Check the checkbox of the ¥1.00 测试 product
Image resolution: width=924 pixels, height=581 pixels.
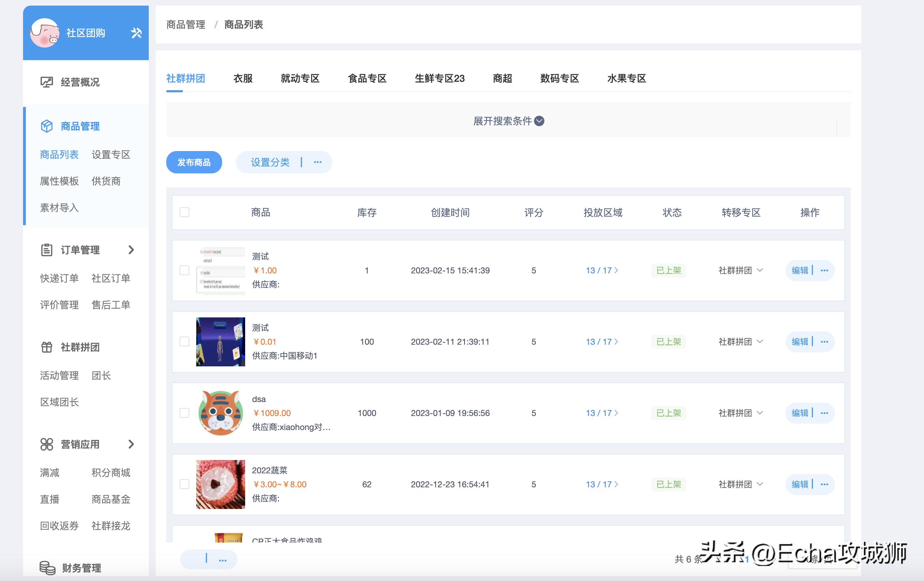pos(184,270)
